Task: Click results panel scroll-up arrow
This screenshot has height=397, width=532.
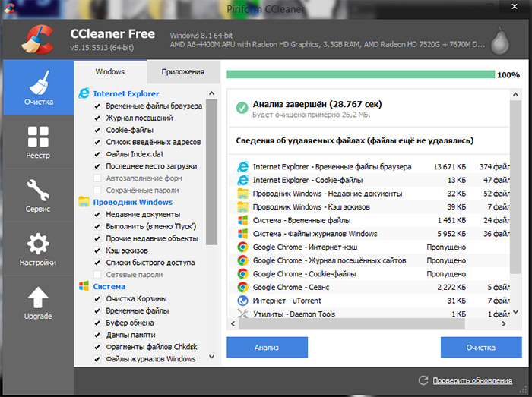Action: point(515,95)
